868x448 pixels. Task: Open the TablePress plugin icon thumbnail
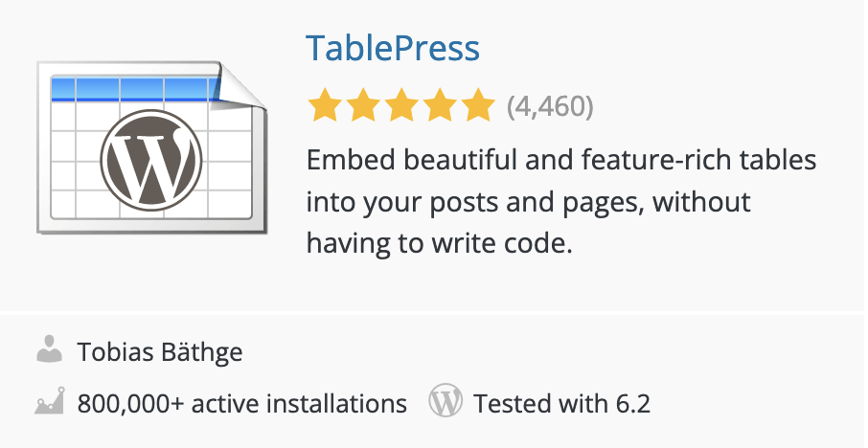click(153, 146)
